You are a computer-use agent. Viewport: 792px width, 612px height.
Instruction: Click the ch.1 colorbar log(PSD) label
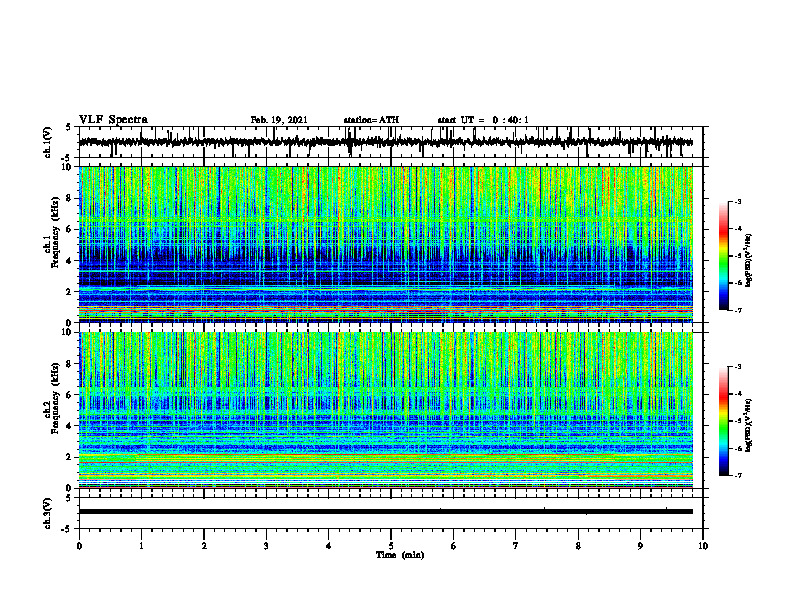tap(749, 260)
